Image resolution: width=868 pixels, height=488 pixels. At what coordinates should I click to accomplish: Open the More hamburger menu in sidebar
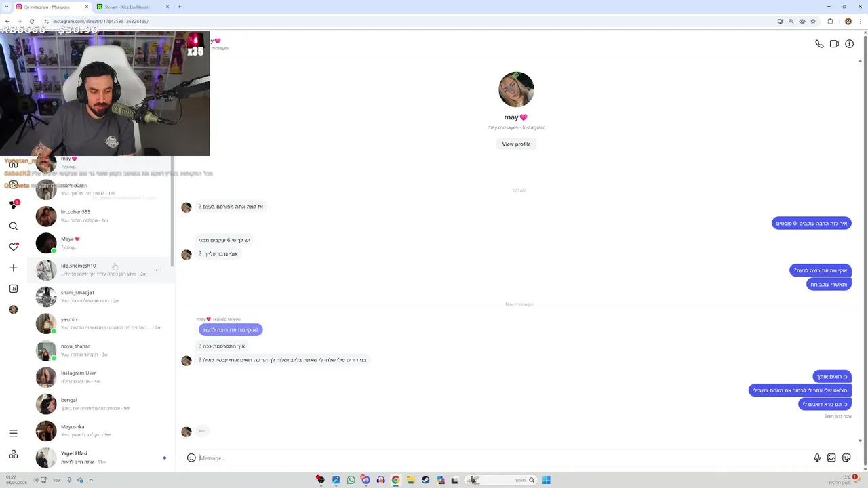[14, 433]
